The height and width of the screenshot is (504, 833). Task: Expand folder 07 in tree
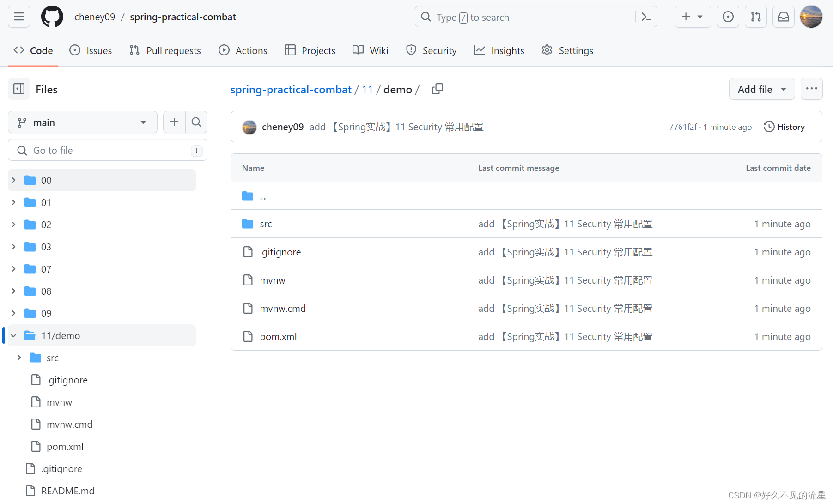13,269
